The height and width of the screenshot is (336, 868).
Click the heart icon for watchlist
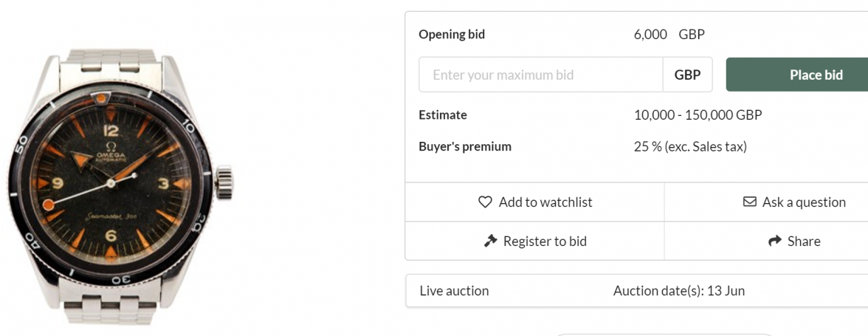pos(485,202)
